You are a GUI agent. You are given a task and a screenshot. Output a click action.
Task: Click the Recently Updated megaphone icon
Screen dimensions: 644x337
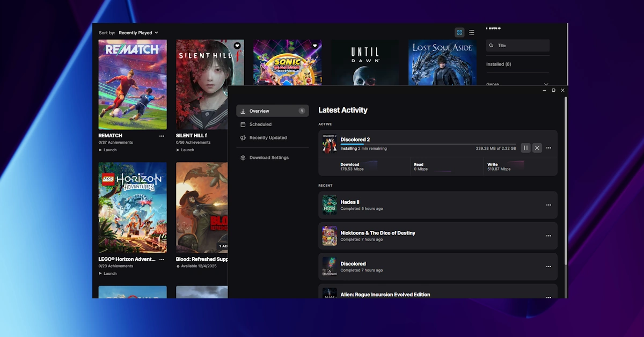coord(243,137)
